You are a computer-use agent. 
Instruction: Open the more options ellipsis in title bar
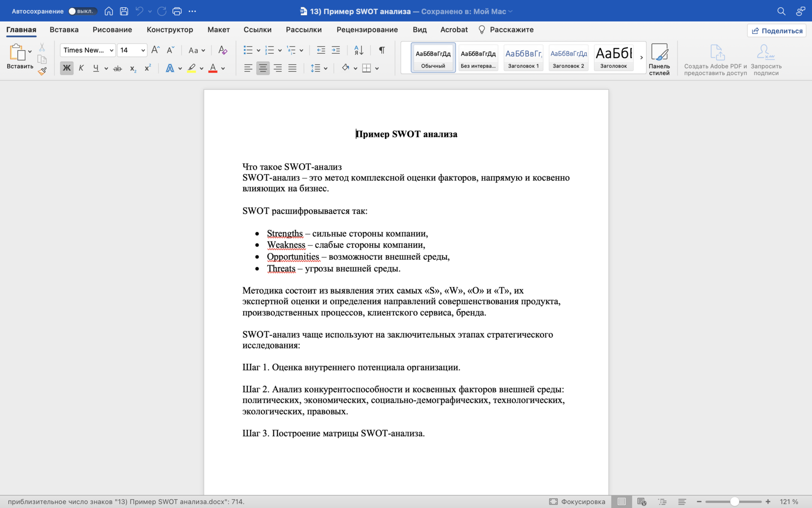point(192,11)
